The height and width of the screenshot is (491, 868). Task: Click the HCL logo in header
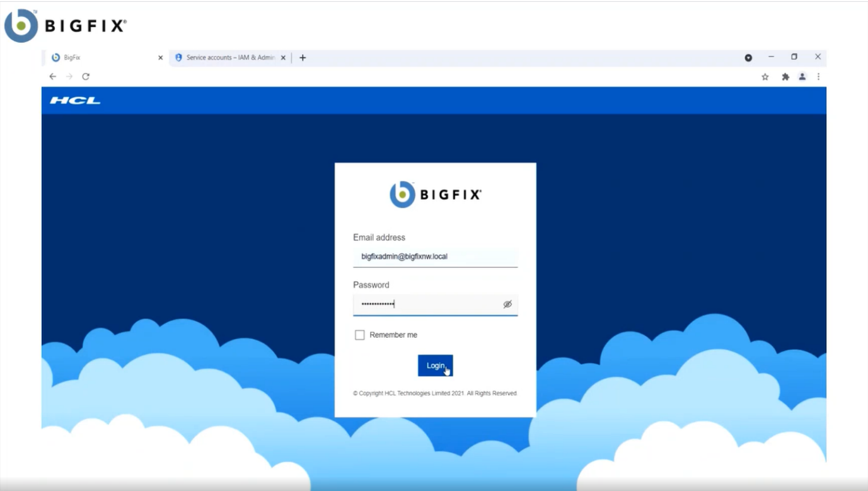click(75, 100)
